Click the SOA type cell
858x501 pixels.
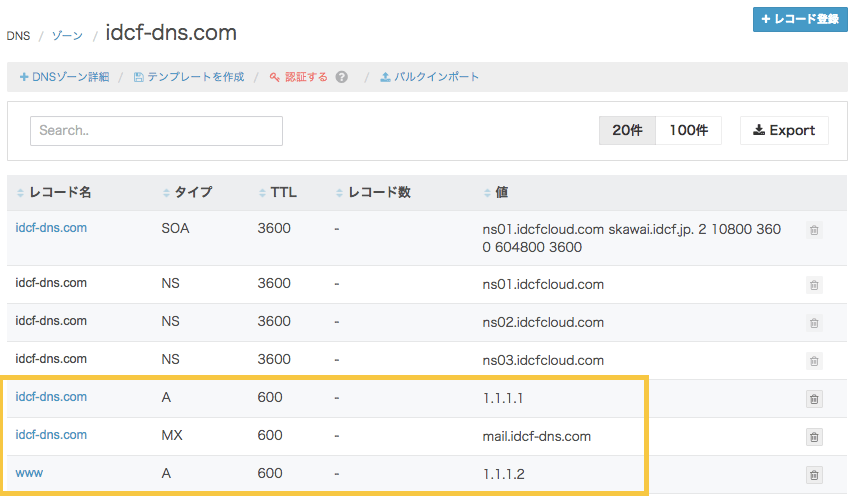175,229
